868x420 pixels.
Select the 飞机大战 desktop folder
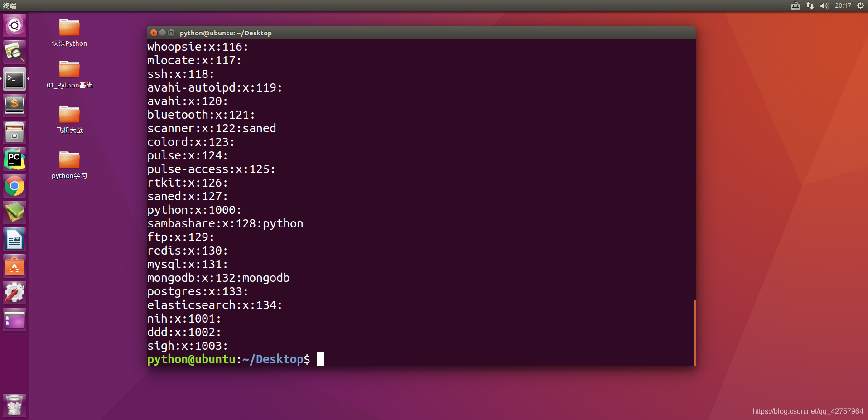pos(69,120)
